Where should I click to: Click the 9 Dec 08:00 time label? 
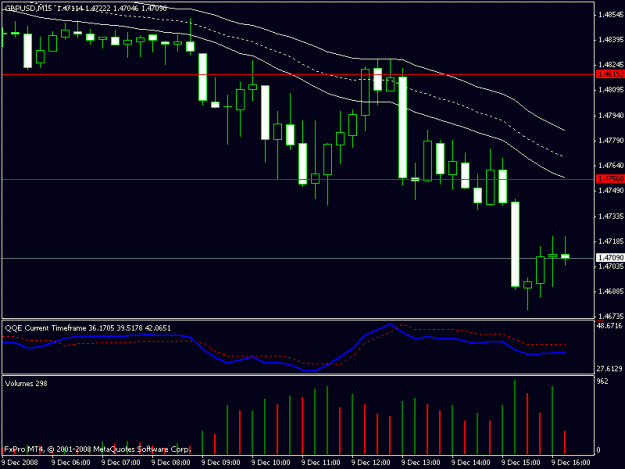(171, 462)
